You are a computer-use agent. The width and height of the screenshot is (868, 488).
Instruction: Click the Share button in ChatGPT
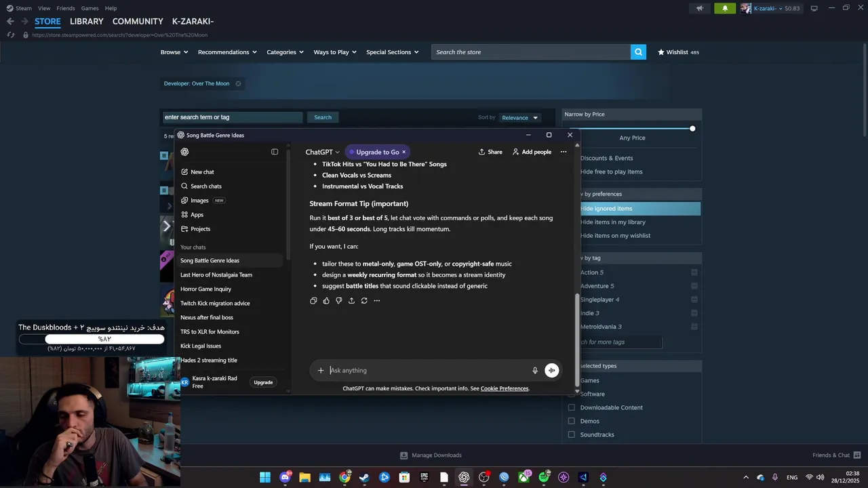[490, 152]
